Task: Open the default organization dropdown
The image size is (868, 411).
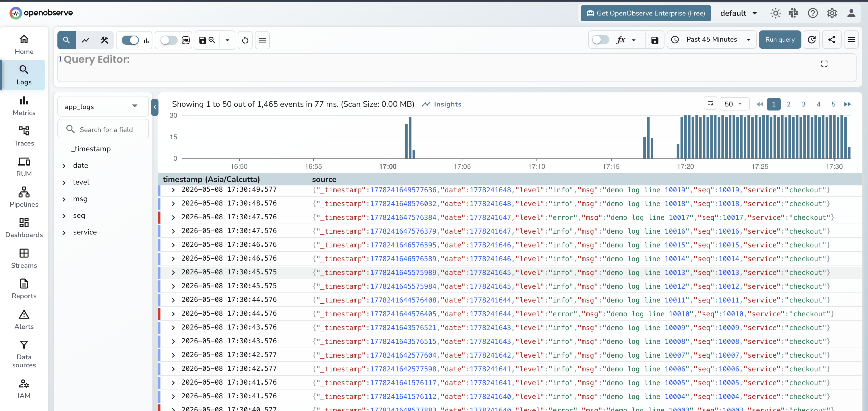Action: (x=739, y=13)
